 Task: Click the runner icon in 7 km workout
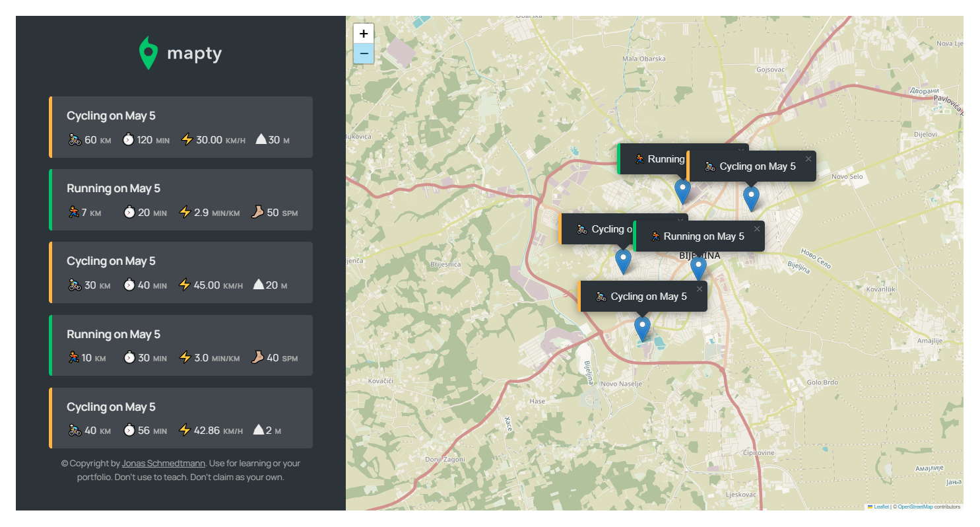click(x=74, y=213)
